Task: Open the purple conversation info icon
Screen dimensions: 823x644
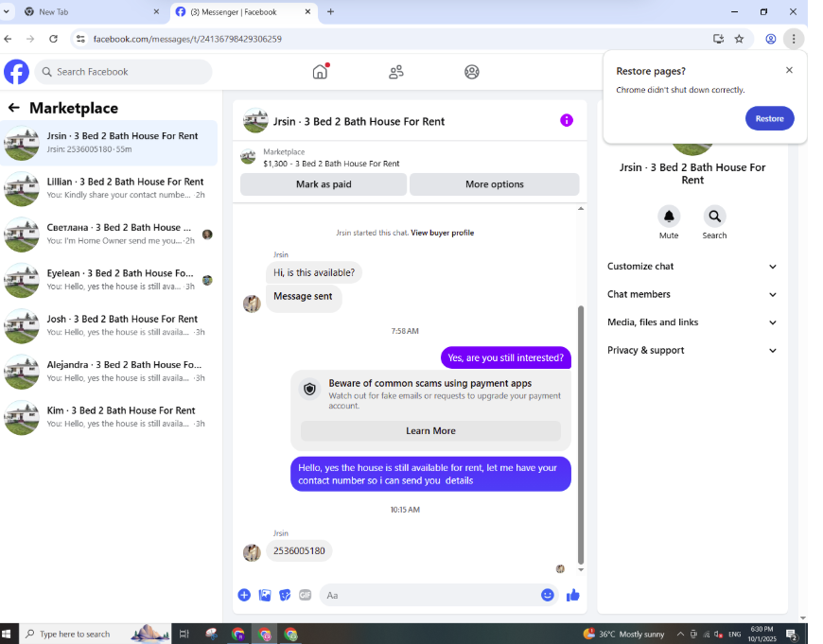Action: coord(567,121)
